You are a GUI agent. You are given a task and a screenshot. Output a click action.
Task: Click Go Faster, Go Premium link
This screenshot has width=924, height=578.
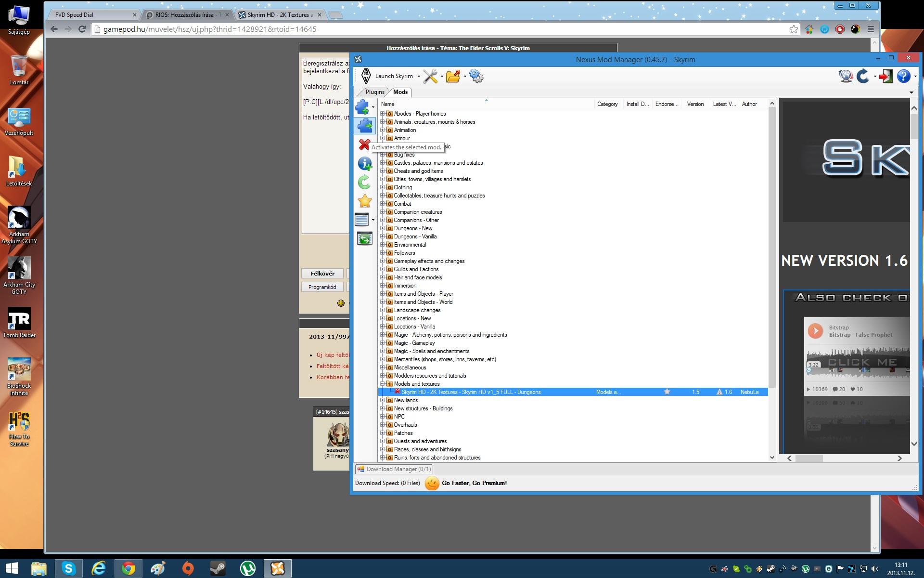pos(474,483)
